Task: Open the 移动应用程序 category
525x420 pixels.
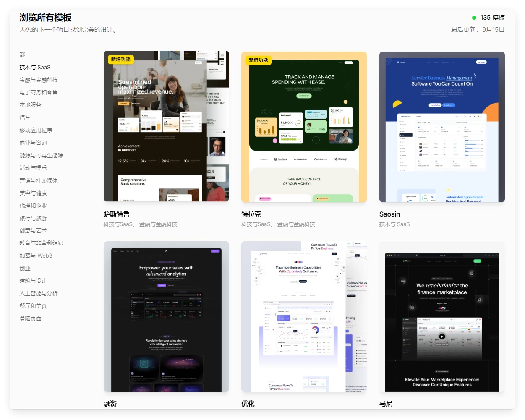Action: [36, 130]
